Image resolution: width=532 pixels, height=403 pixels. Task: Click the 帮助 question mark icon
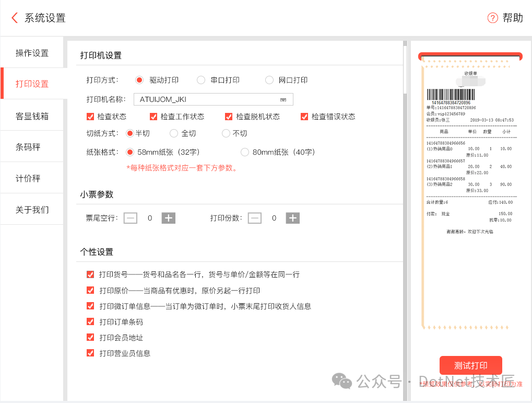point(492,18)
